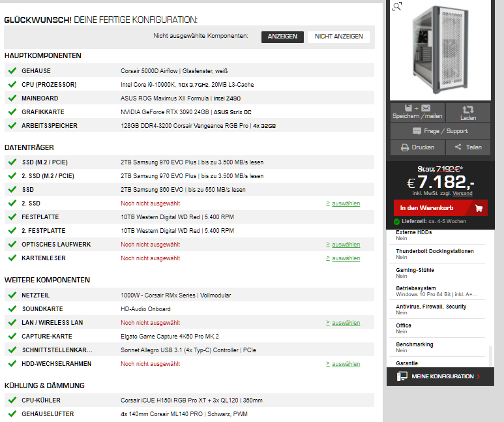This screenshot has height=422, width=504.
Task: Click the green checkmark beside Optisches Laufwerk
Action: 12,244
